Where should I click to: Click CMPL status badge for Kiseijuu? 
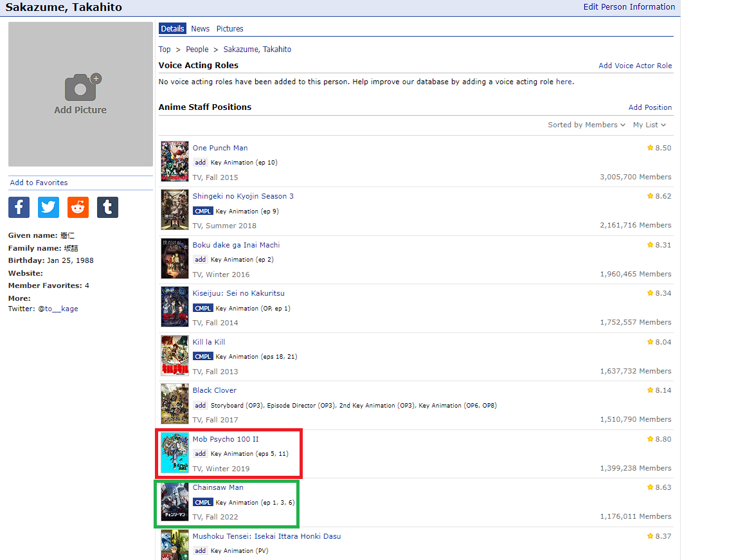202,308
